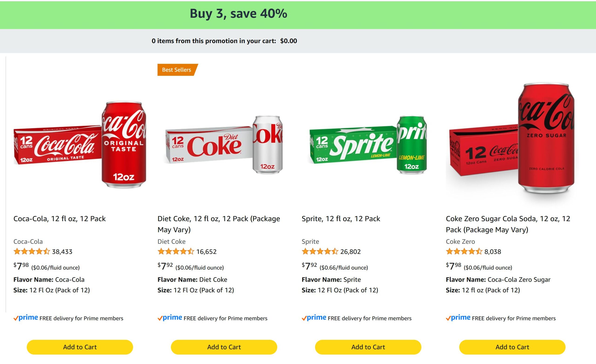596x364 pixels.
Task: Add Coke Zero Sugar to cart
Action: click(x=512, y=347)
